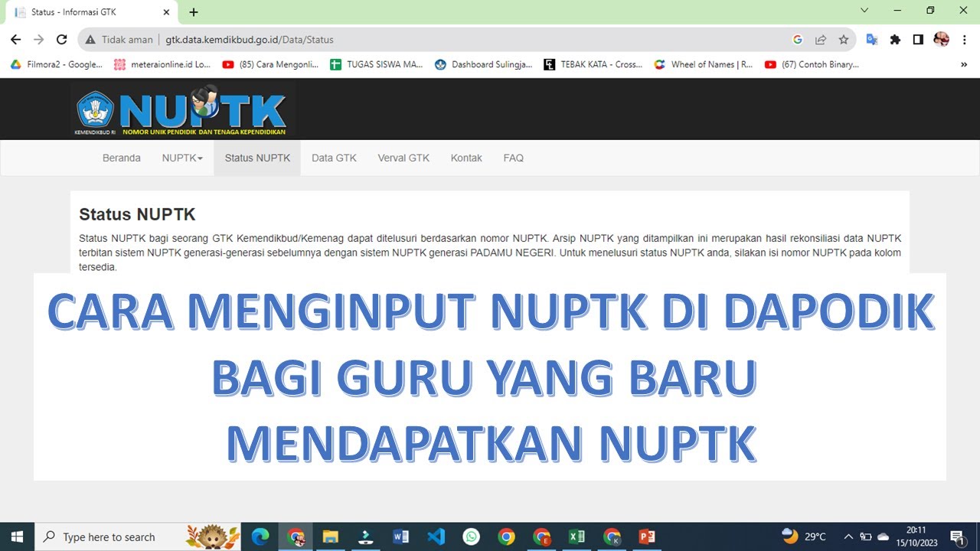Open the Kontak menu item
Screen dimensions: 980x551
coord(466,158)
